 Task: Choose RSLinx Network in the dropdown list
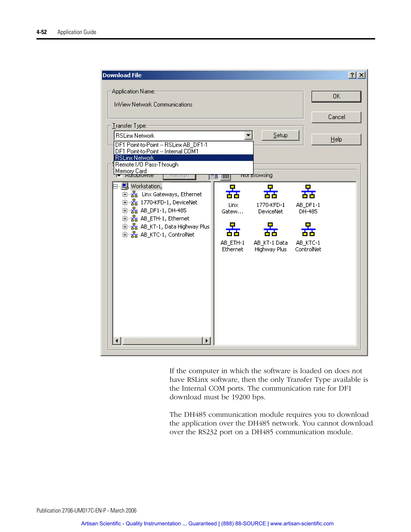[184, 158]
